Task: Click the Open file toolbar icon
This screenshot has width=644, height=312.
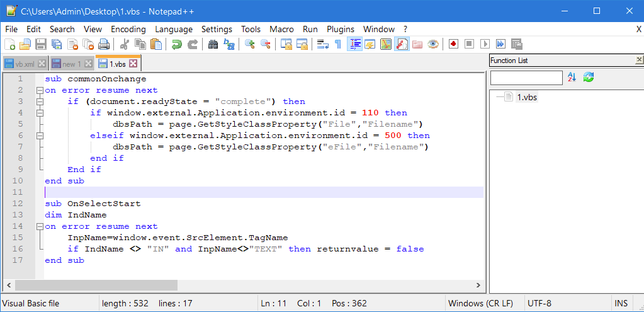Action: 25,44
